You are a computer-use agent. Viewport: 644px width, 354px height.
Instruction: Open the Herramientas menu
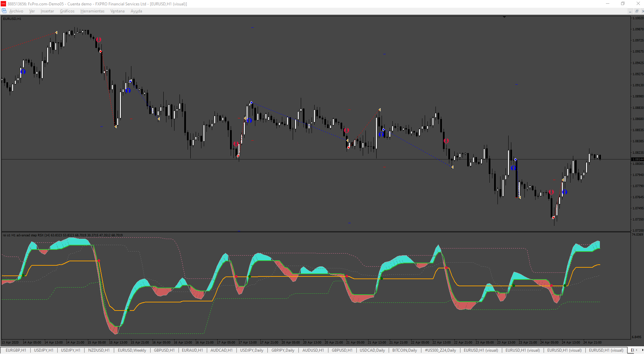tap(92, 11)
